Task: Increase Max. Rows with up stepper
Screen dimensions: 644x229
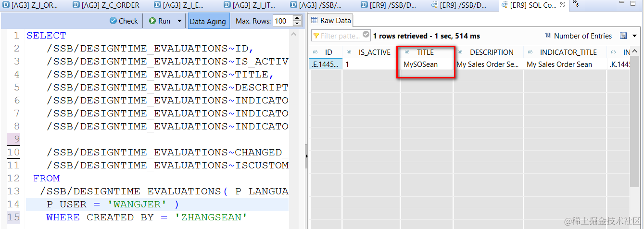Action: [297, 18]
